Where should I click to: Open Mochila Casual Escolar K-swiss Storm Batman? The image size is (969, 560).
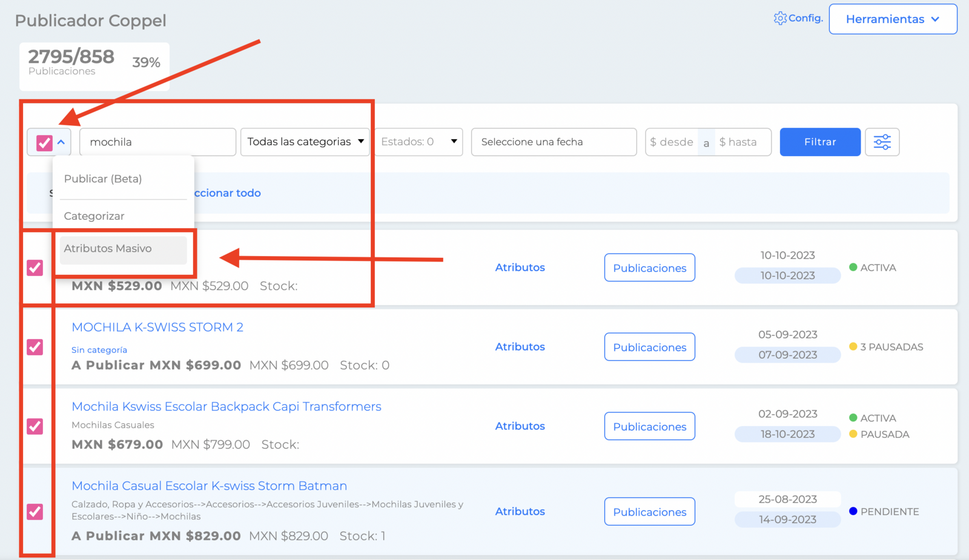tap(209, 486)
